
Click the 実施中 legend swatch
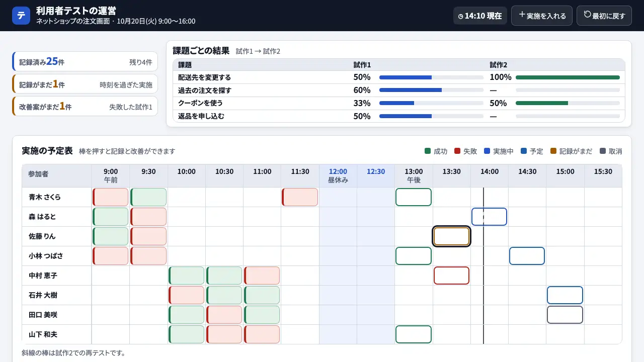[x=487, y=151]
